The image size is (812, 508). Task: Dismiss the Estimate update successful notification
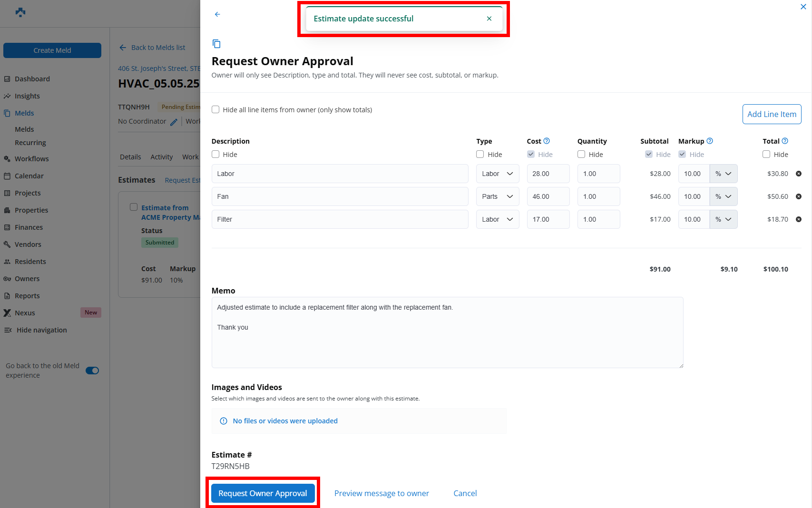click(x=489, y=19)
